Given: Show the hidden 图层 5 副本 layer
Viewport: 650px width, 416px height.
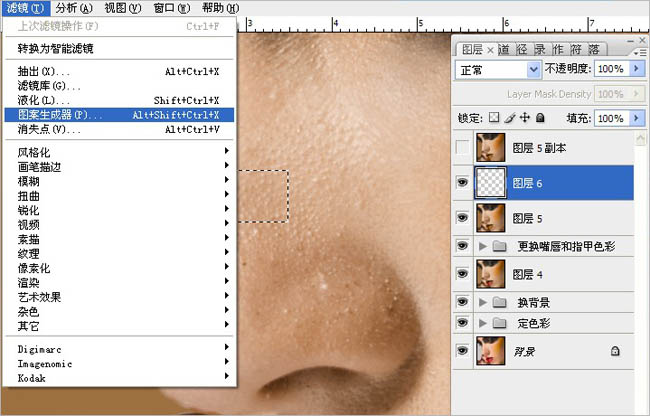Looking at the screenshot, I should [x=463, y=148].
